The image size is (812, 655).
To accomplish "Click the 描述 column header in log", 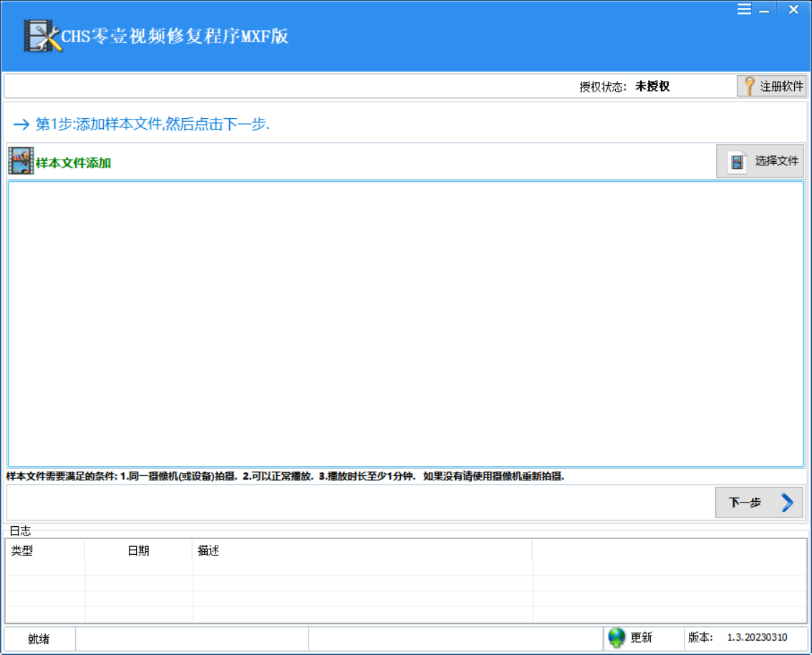I will [x=210, y=551].
